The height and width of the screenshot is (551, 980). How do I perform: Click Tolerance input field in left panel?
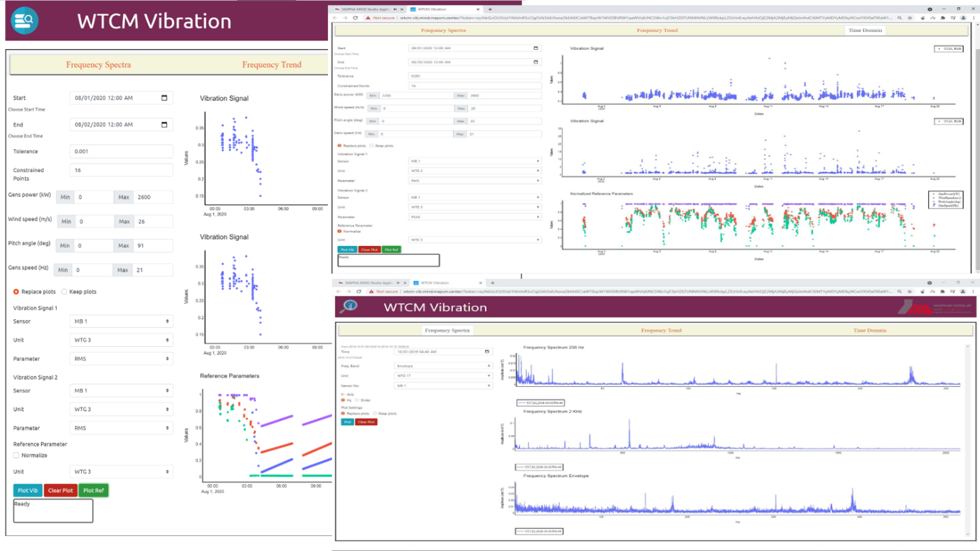[122, 151]
